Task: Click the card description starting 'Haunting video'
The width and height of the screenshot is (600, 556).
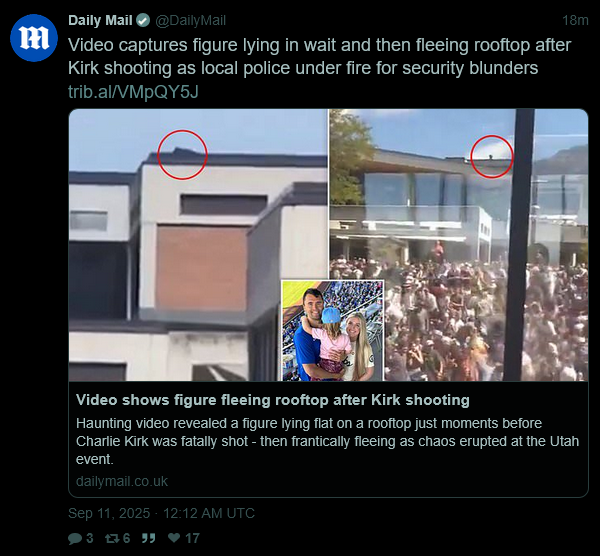Action: [328, 441]
